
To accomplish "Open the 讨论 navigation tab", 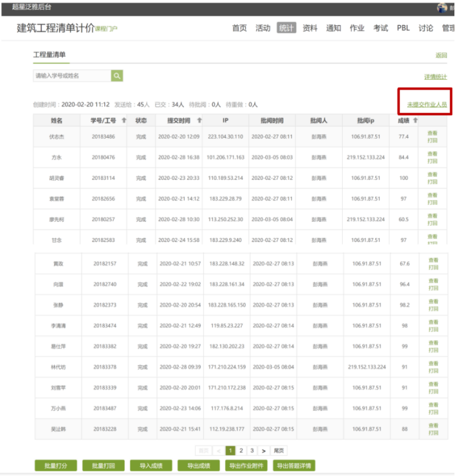I will tap(426, 28).
